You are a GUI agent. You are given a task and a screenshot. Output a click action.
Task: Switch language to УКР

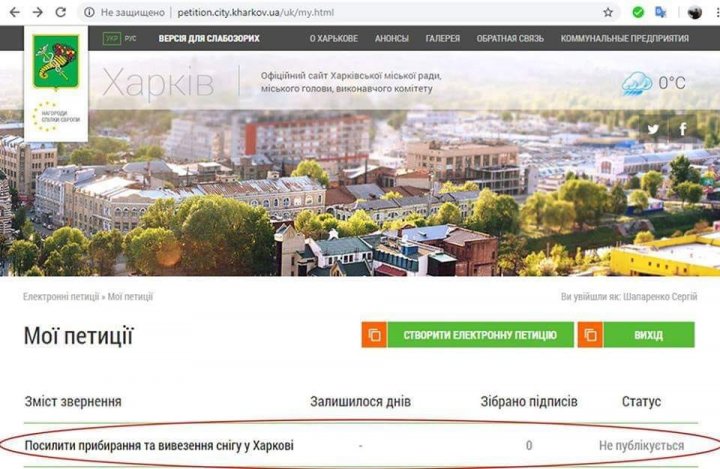(112, 39)
